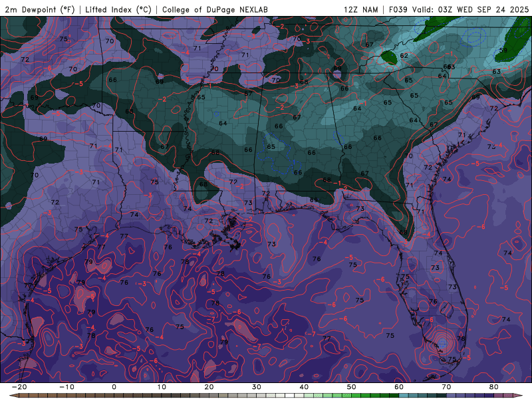Viewport: 532px width, 399px height.
Task: Click the "20" colorbar scale label
Action: click(209, 387)
